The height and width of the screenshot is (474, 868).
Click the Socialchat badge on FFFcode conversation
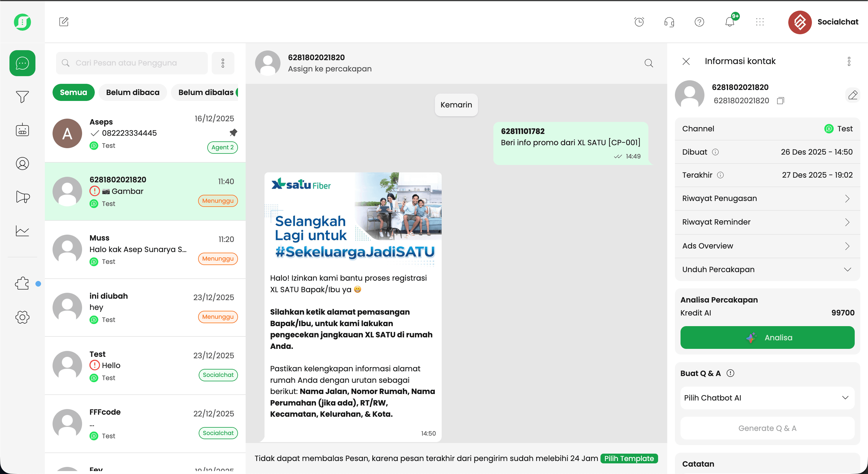coord(218,433)
